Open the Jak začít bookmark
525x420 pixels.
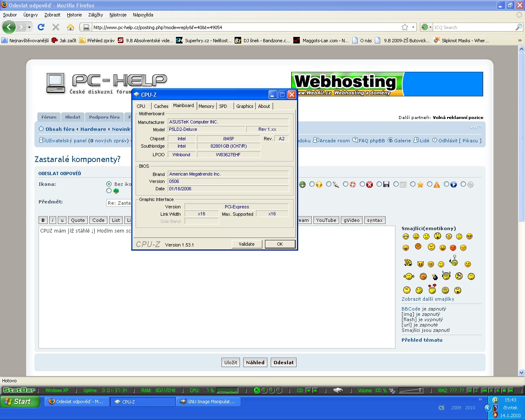coord(64,40)
